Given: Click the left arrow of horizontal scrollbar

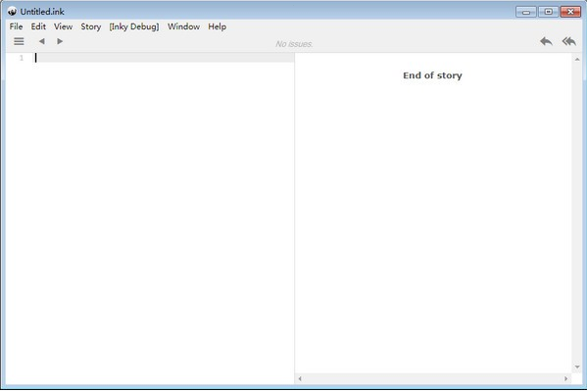Looking at the screenshot, I should click(x=300, y=379).
